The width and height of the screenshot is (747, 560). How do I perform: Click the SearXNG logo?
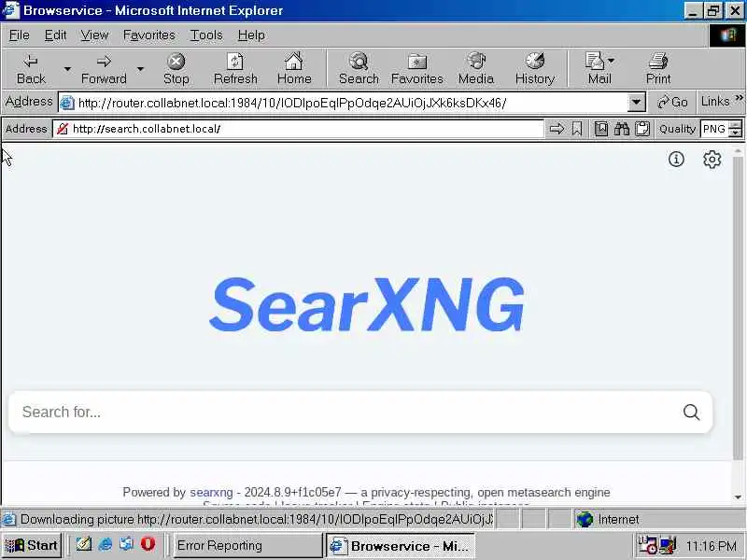tap(367, 305)
